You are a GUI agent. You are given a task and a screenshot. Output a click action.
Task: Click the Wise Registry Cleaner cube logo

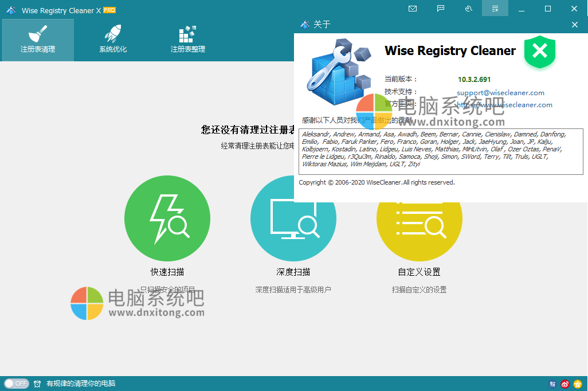(339, 71)
